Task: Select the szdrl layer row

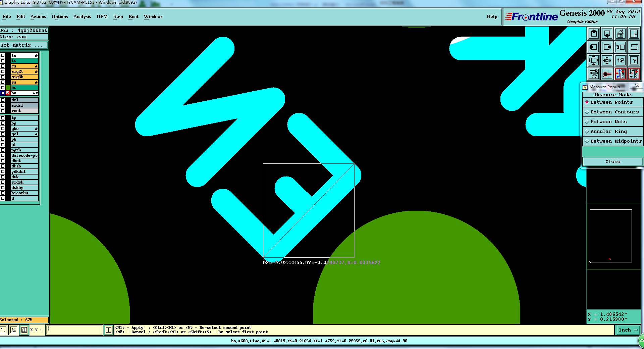Action: [x=24, y=105]
